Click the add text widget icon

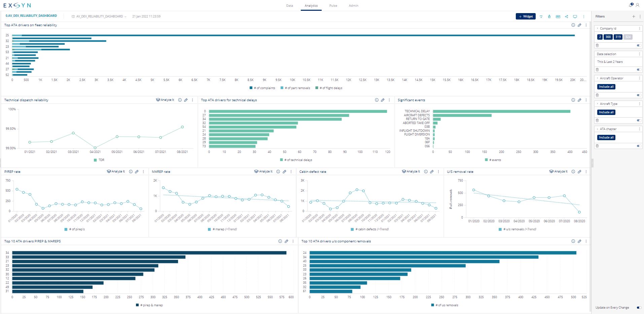[541, 16]
